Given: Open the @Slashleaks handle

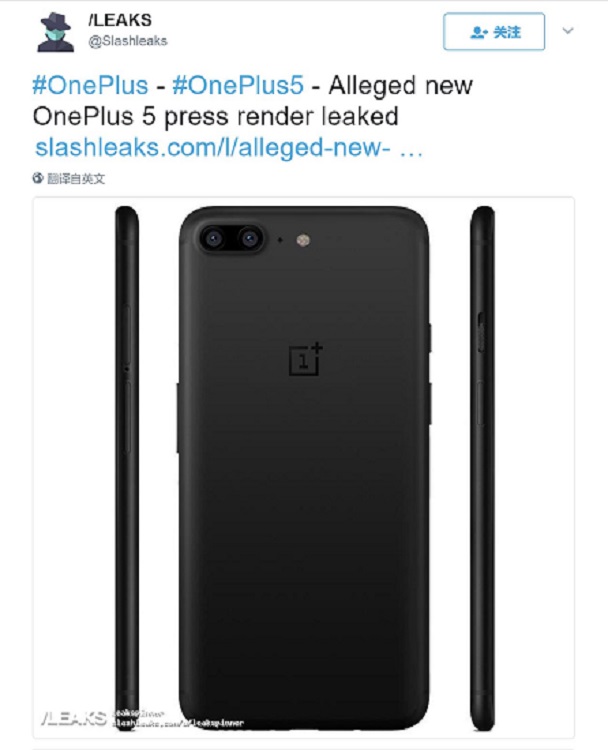Looking at the screenshot, I should (x=128, y=41).
